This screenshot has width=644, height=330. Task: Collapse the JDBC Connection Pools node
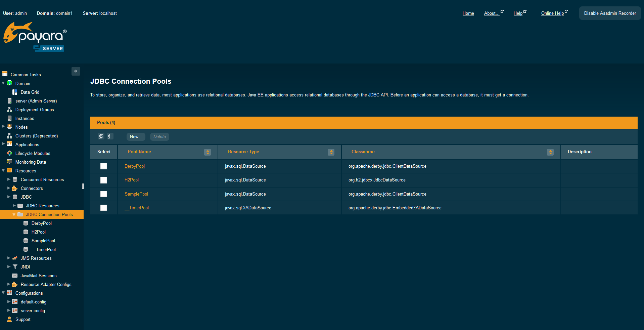(x=14, y=214)
